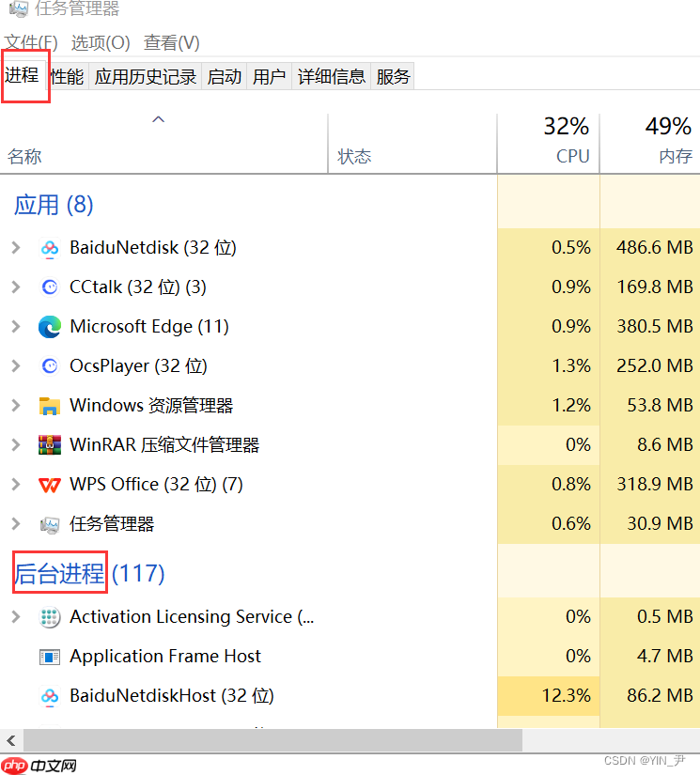700x775 pixels.
Task: Click the BaiduNetdisk app icon
Action: click(x=49, y=248)
